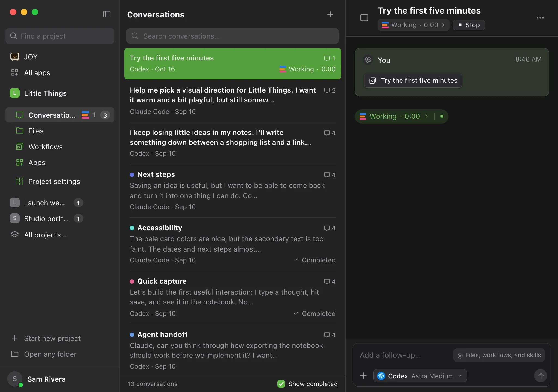
Task: Expand the green Working 0:00 pill chevron
Action: click(426, 116)
